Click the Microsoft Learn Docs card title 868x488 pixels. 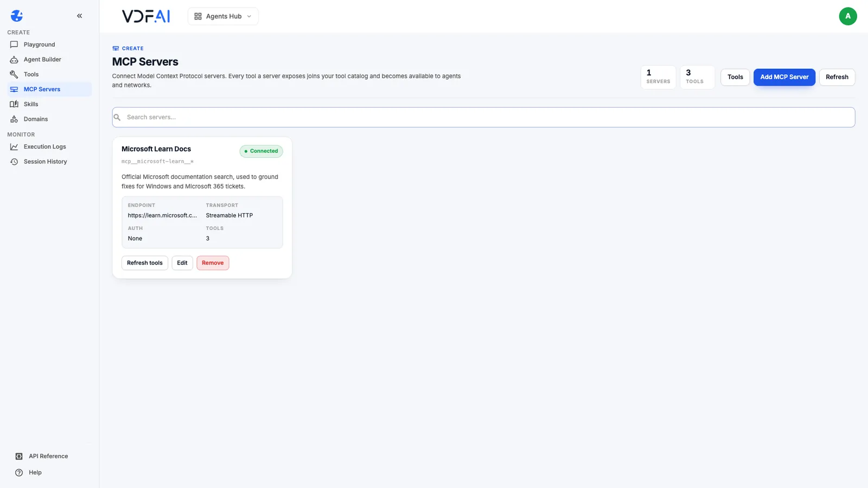coord(156,149)
